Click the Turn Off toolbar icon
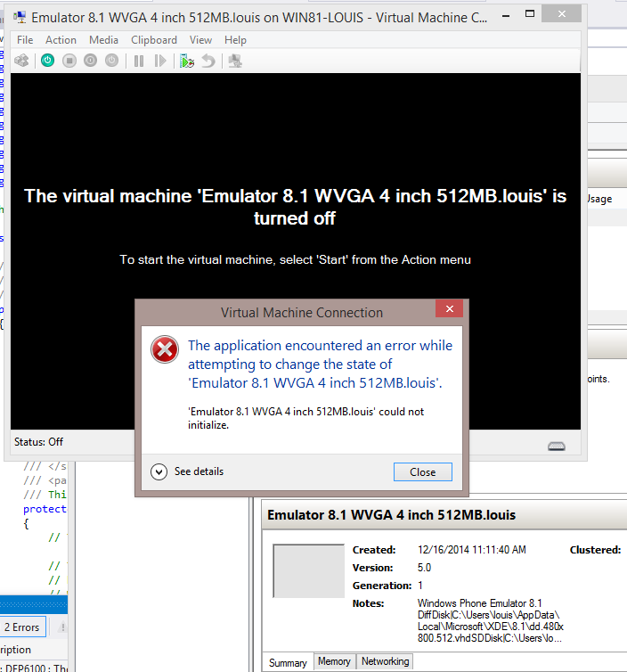Viewport: 627px width, 672px height. pyautogui.click(x=69, y=61)
